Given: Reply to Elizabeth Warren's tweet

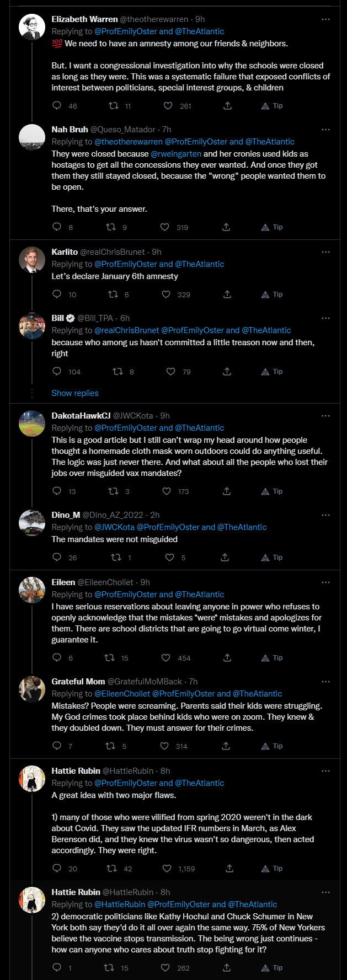Looking at the screenshot, I should [x=57, y=105].
